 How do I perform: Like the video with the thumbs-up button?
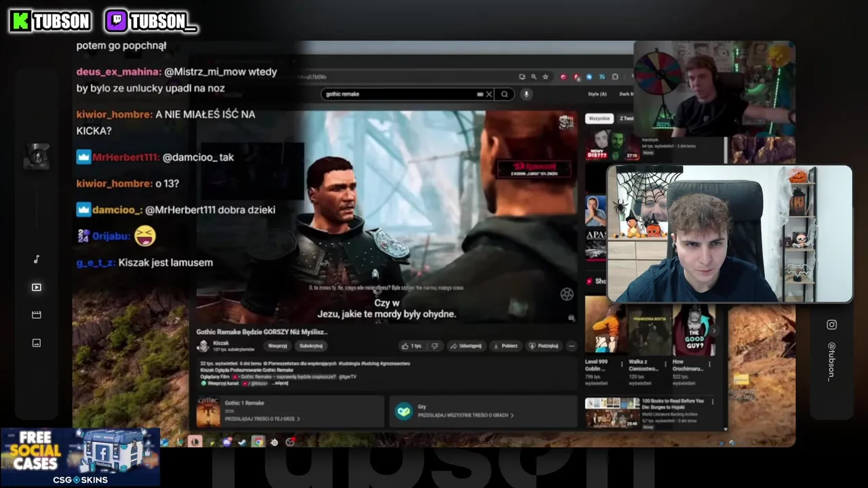point(412,346)
